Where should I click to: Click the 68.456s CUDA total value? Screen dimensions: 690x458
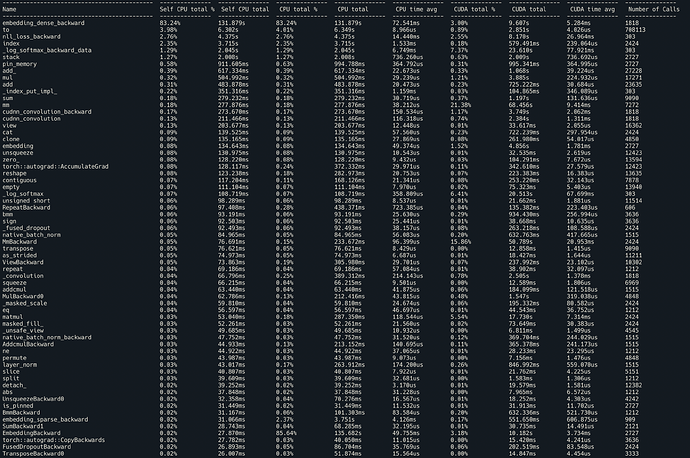[x=521, y=105]
